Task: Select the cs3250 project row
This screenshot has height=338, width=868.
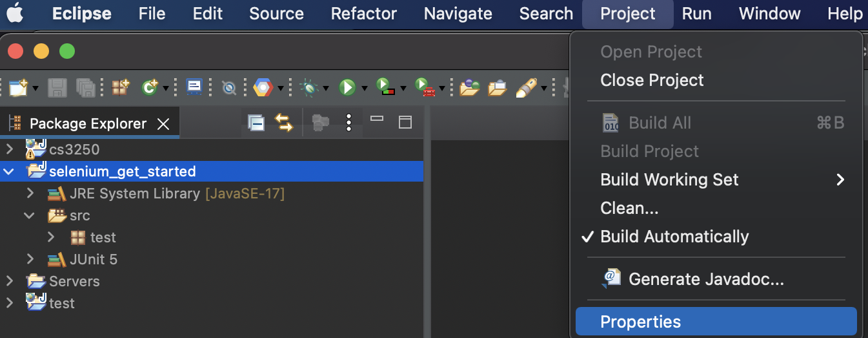Action: tap(212, 149)
